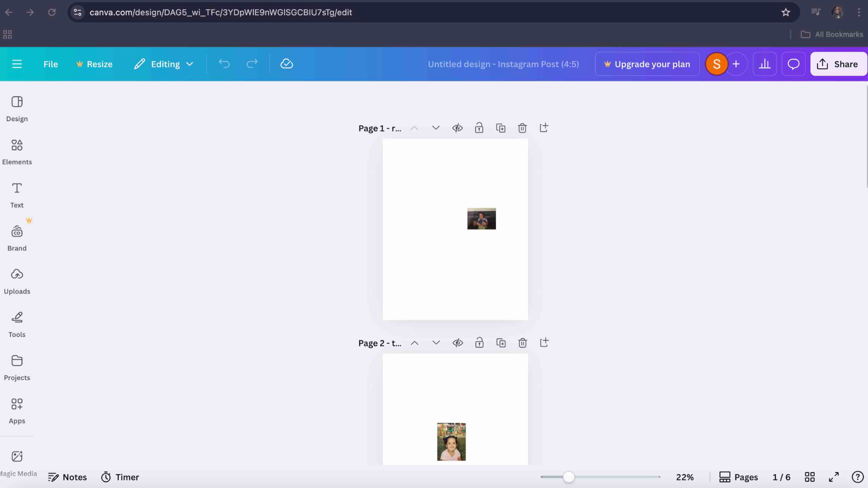Open the hamburger menu
This screenshot has width=868, height=488.
17,64
